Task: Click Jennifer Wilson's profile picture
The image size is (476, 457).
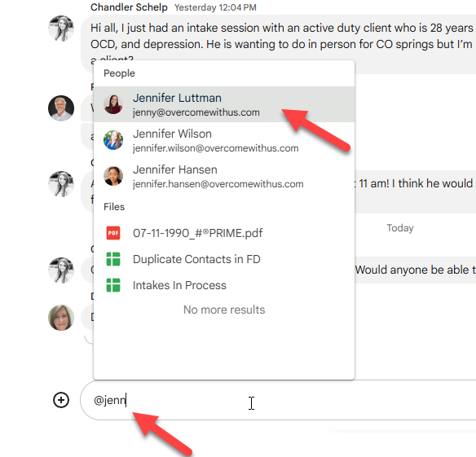Action: (113, 140)
